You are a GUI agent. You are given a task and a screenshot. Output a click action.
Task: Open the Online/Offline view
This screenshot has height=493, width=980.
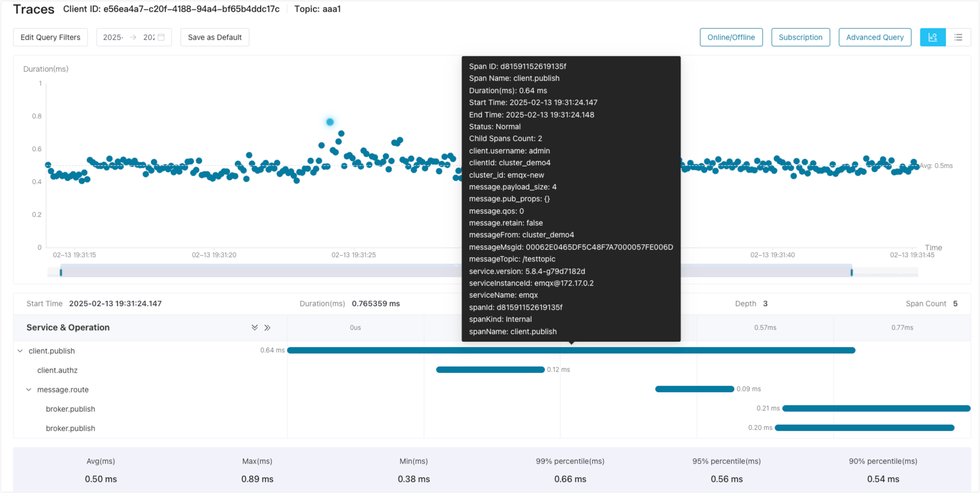coord(731,37)
